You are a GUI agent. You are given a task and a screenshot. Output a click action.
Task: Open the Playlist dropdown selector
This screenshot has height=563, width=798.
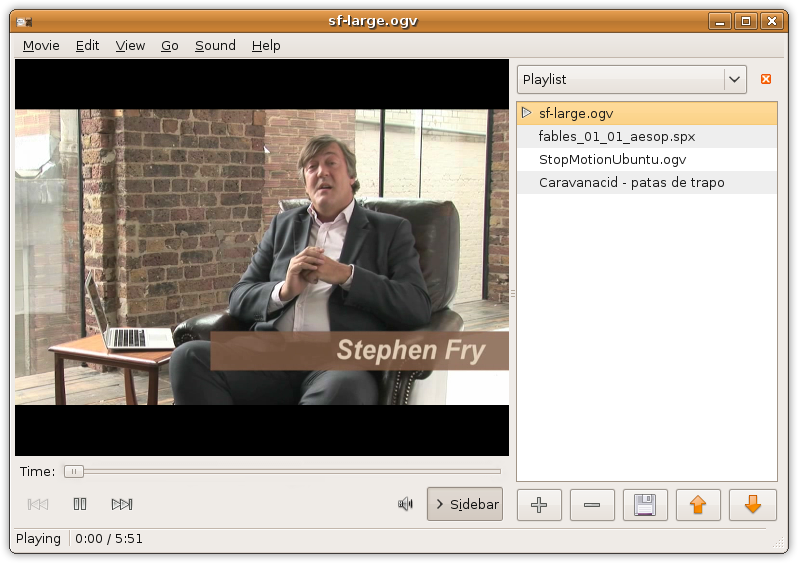coord(632,79)
